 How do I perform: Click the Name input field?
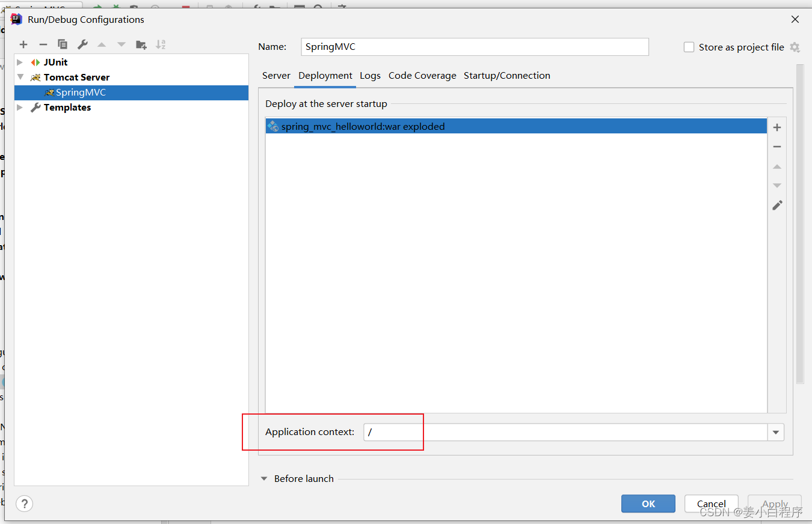(475, 47)
